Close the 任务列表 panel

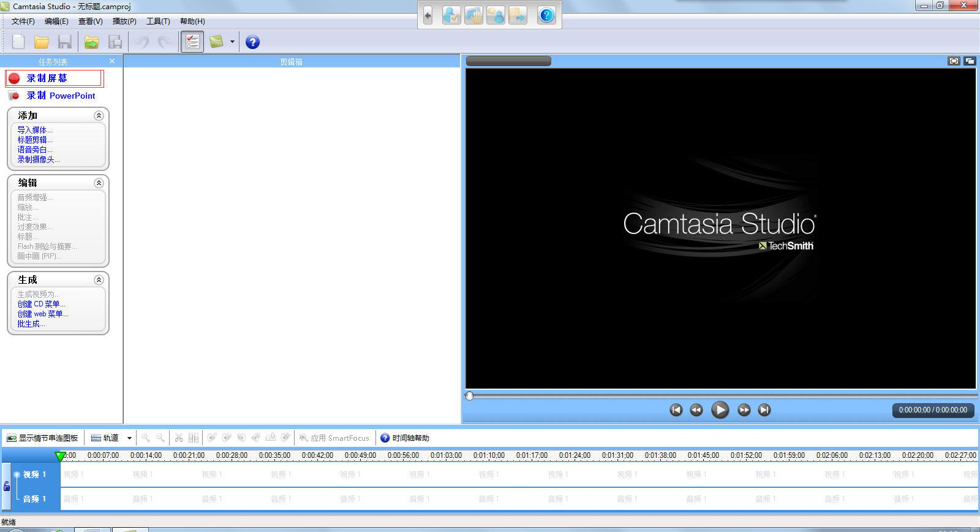(112, 61)
